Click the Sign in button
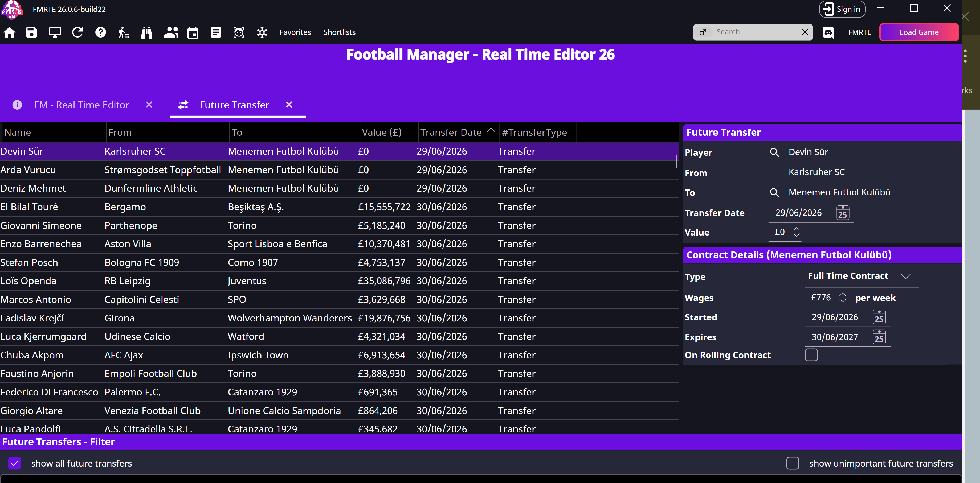 [x=842, y=9]
